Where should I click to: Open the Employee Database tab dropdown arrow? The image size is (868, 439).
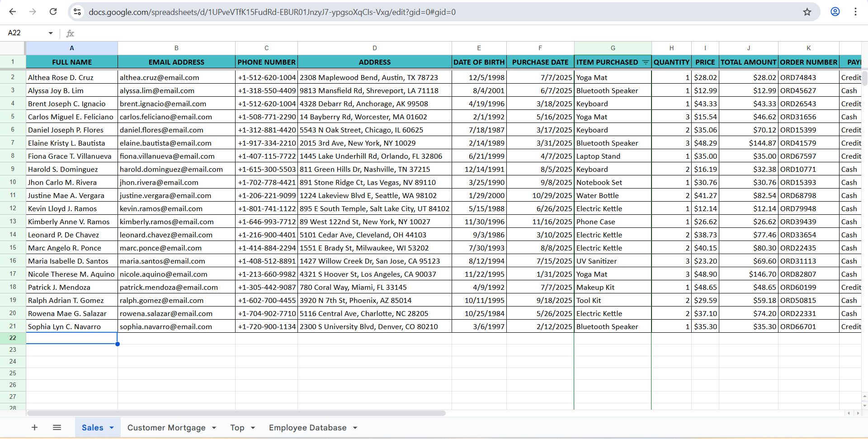(x=355, y=428)
